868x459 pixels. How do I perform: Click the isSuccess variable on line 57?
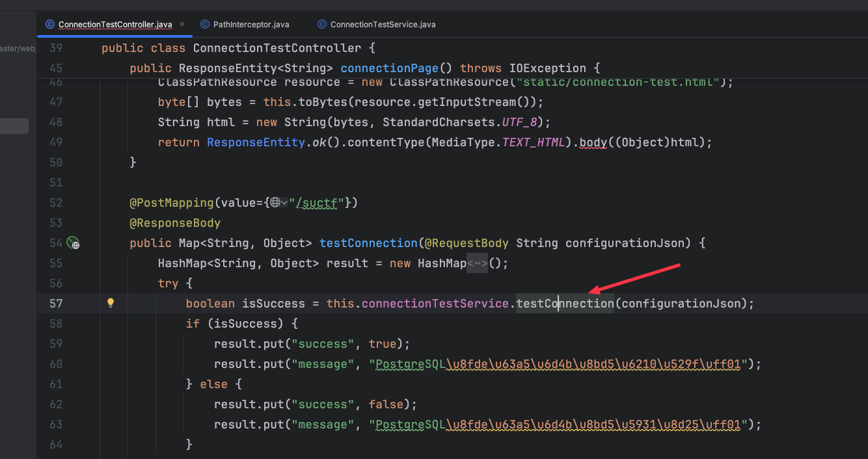pos(273,304)
